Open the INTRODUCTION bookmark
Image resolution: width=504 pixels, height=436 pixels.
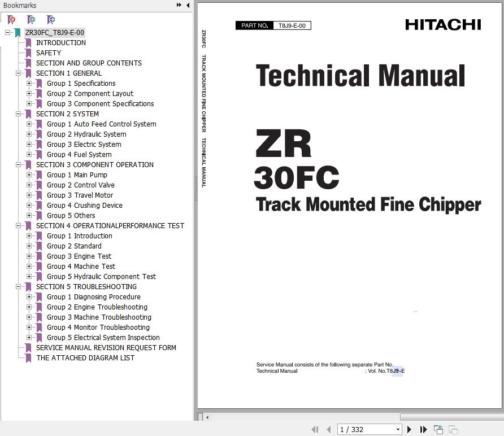[x=61, y=43]
